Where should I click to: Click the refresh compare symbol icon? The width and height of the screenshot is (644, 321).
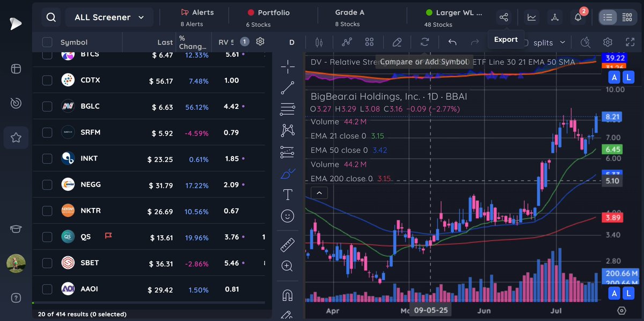tap(425, 42)
